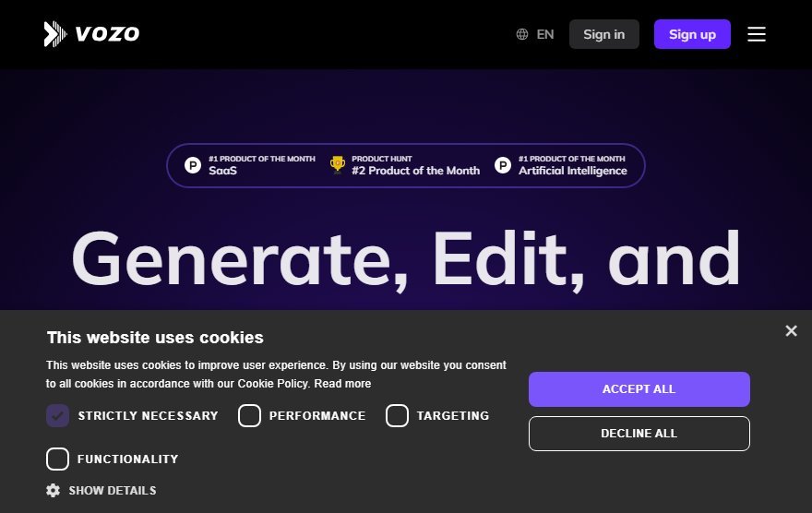812x513 pixels.
Task: Click the gear icon beside Show Details
Action: coord(53,490)
